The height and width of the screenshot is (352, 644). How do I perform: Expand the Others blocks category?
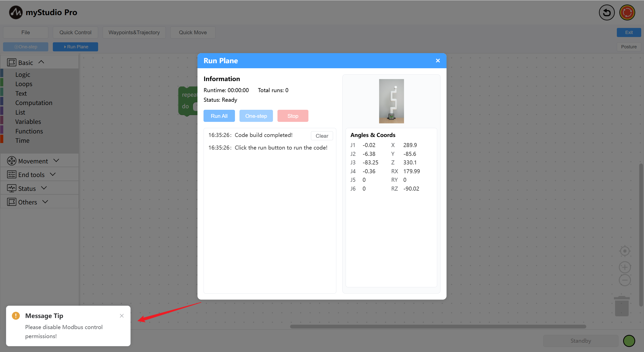(x=45, y=202)
